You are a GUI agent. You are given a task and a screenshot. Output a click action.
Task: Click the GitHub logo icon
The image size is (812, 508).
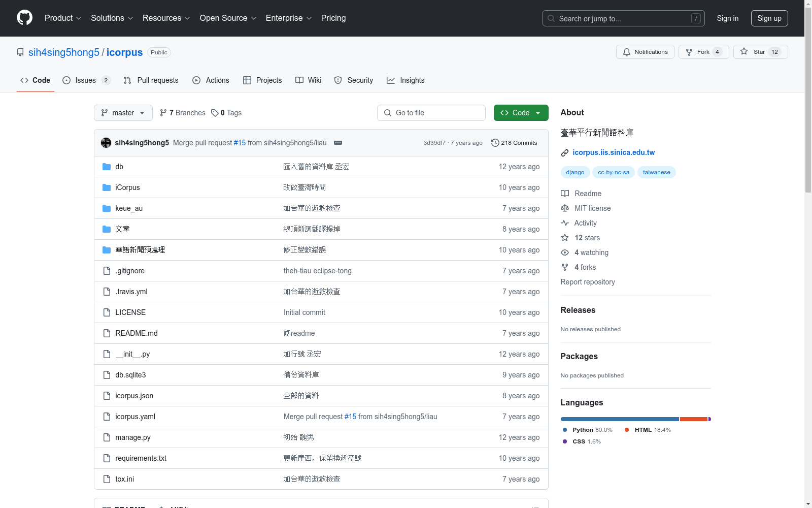[x=24, y=18]
